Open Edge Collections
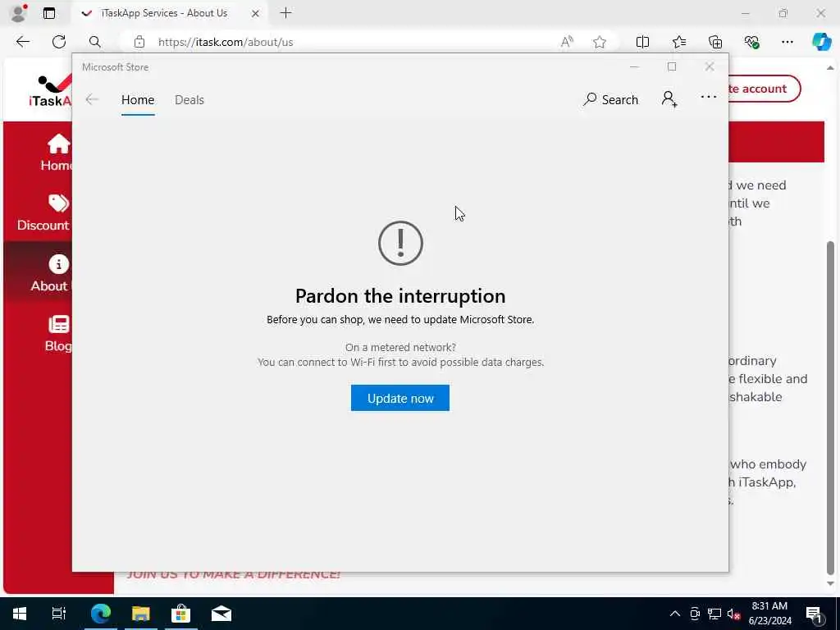 (715, 42)
